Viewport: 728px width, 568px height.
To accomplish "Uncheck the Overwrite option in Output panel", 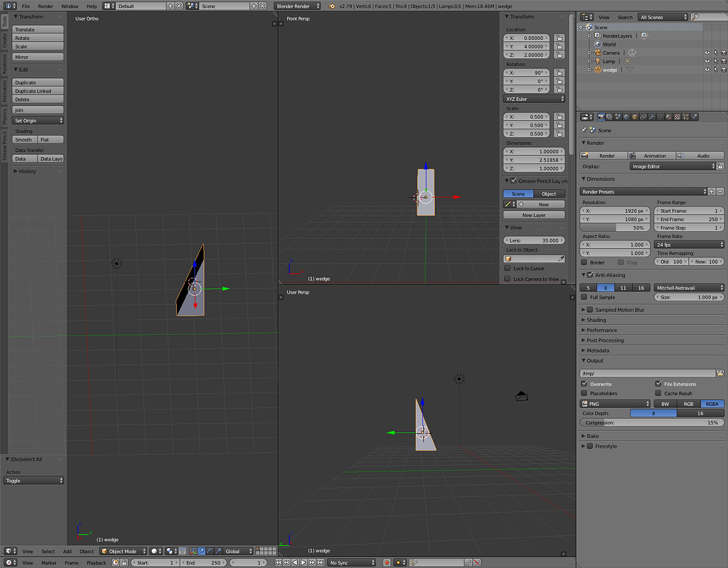I will [x=584, y=384].
